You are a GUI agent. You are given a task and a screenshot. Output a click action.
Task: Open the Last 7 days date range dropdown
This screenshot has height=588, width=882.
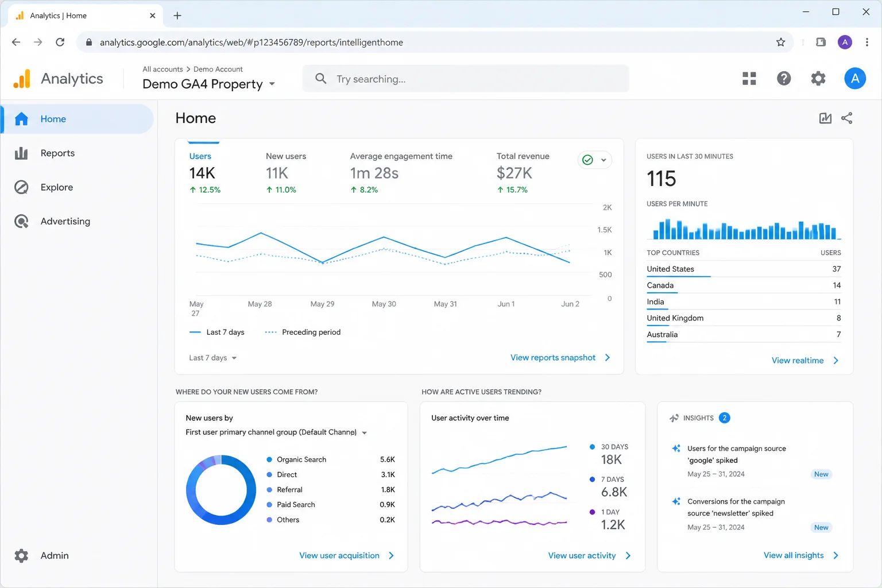click(213, 358)
